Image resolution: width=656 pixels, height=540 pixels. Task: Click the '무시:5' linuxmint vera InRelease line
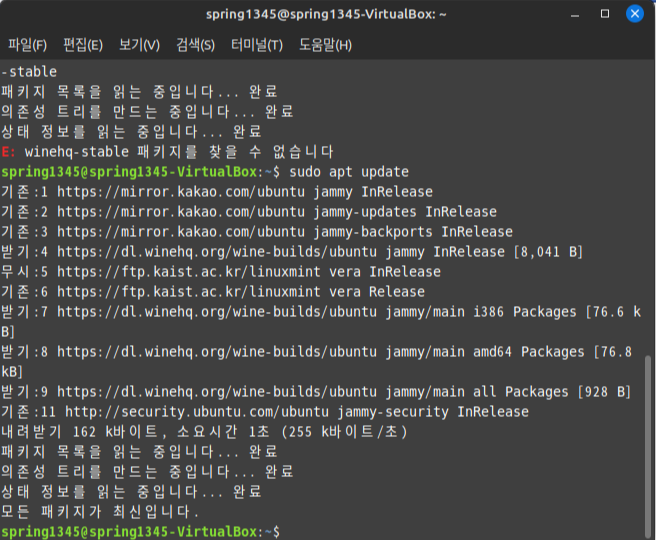221,272
